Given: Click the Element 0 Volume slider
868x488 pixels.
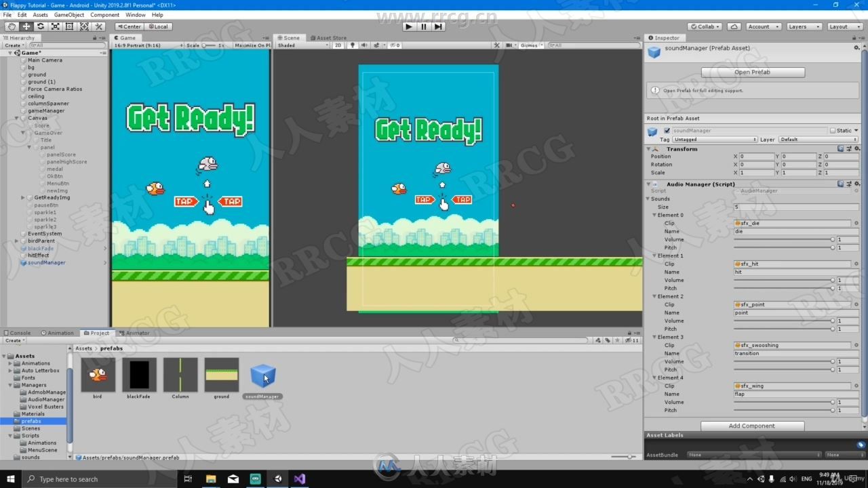Looking at the screenshot, I should coord(785,239).
